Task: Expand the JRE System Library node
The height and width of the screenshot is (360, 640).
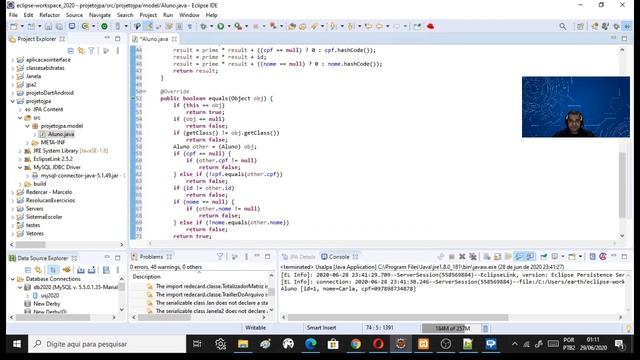Action: pyautogui.click(x=20, y=151)
